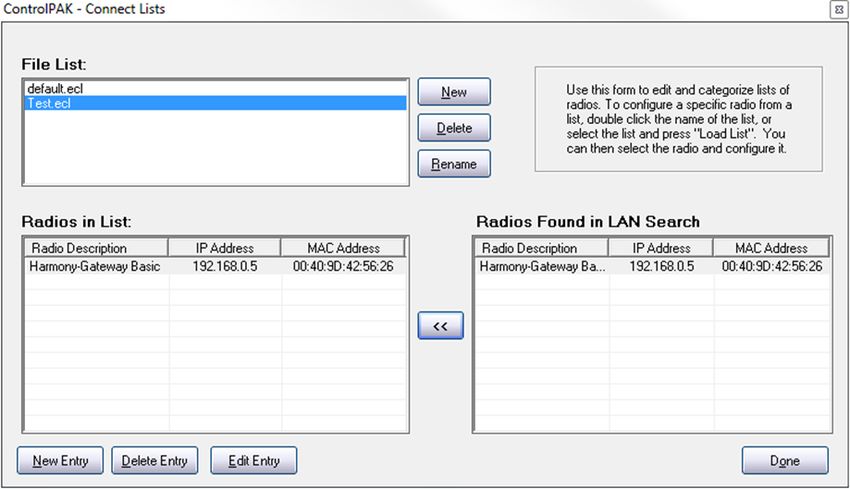
Task: Click the New file list button
Action: point(454,92)
